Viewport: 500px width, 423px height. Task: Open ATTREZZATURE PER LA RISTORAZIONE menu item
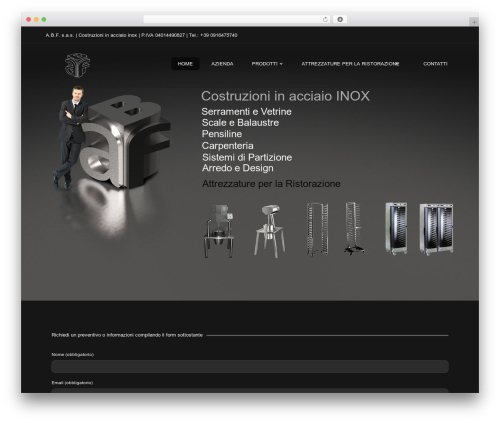coord(350,64)
